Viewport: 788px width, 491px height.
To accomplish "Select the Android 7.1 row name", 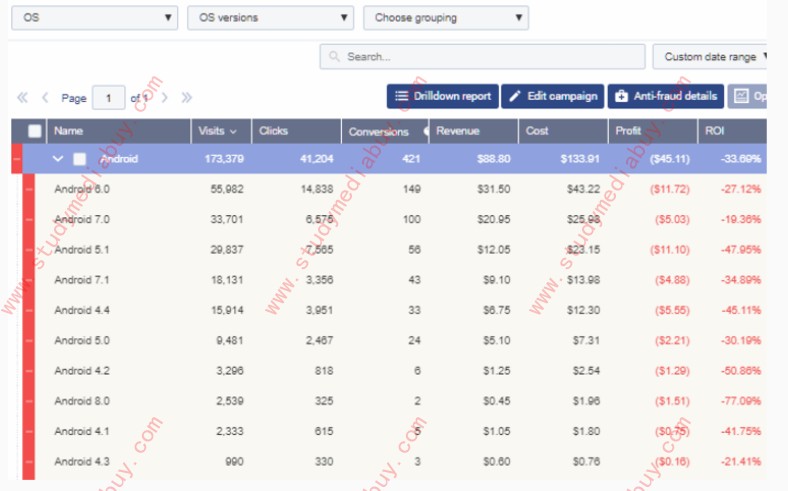I will pos(82,280).
